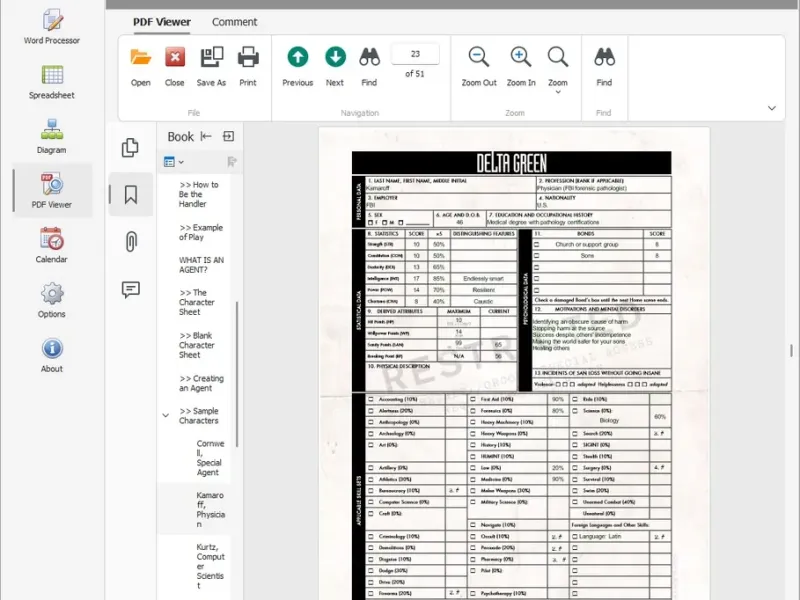Switch to the PDF Viewer tab
Screen dimensions: 800x600
tap(162, 22)
